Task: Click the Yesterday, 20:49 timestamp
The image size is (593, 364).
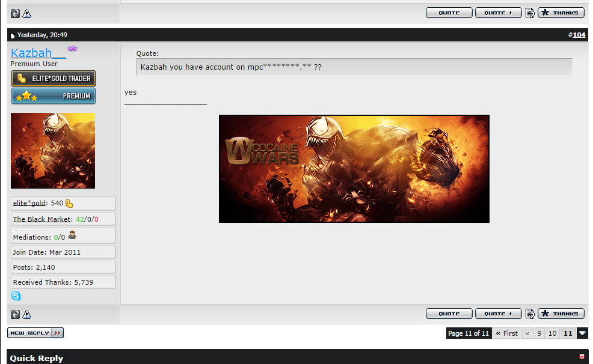Action: click(42, 35)
